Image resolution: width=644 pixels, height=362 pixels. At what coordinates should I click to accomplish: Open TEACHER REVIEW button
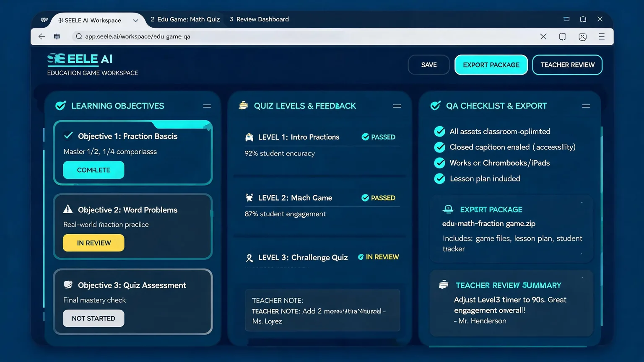(x=567, y=65)
